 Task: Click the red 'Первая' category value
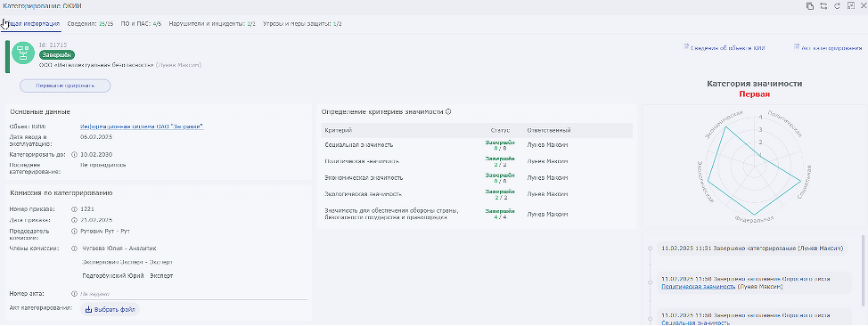point(754,94)
